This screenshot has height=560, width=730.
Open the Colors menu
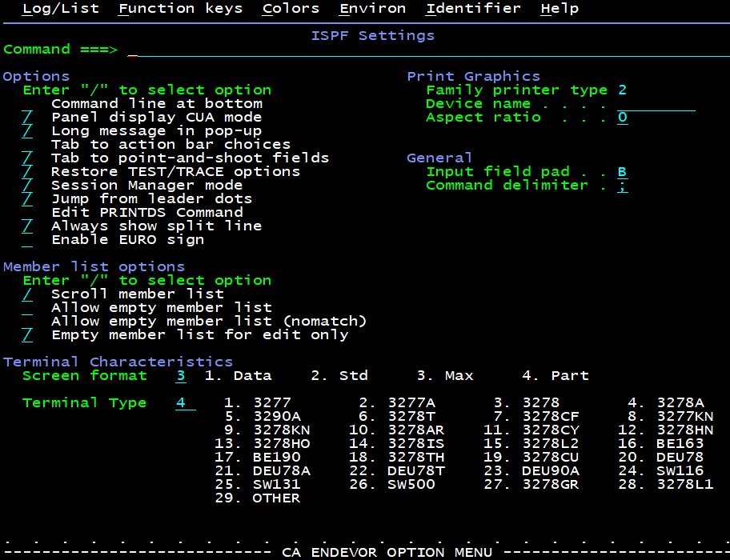point(291,9)
